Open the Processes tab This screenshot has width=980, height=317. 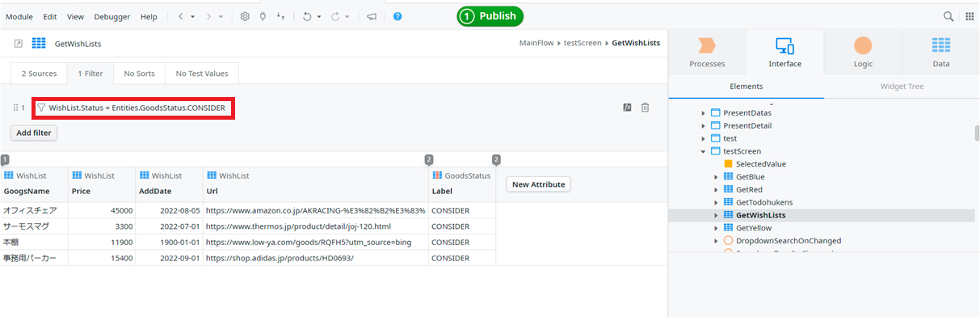[x=707, y=52]
